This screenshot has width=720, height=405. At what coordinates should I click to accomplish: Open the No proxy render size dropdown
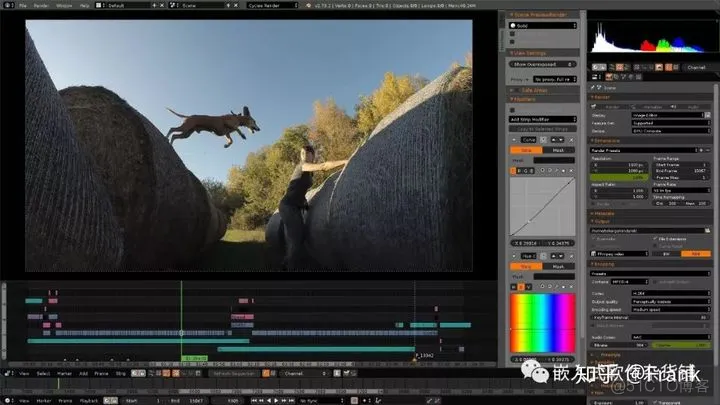coord(555,79)
